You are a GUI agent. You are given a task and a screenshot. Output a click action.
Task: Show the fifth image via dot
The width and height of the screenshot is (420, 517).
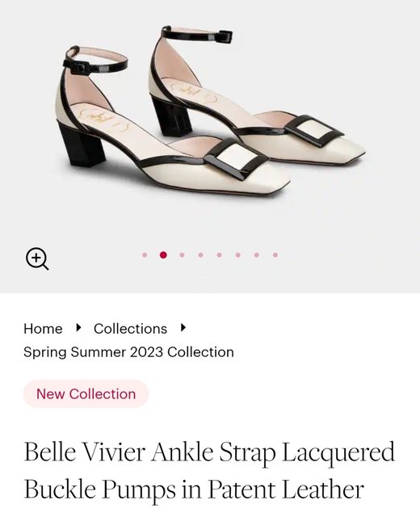tap(219, 255)
